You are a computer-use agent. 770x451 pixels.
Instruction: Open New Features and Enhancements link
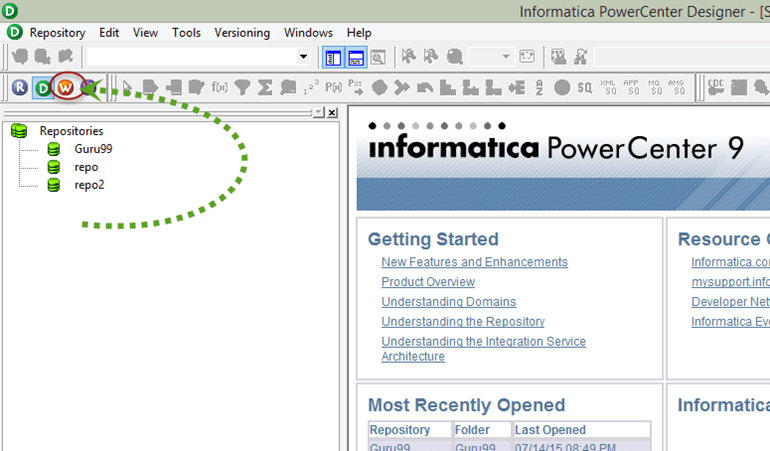[x=474, y=262]
